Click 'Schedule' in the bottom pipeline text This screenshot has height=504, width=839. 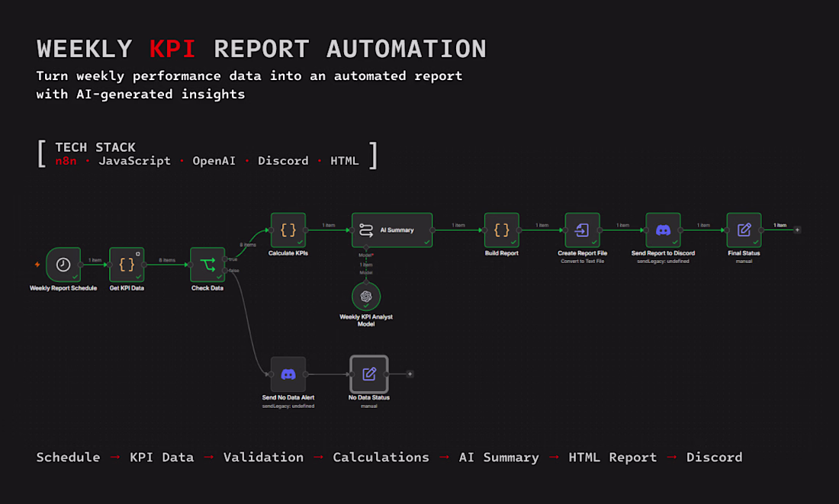tap(68, 457)
